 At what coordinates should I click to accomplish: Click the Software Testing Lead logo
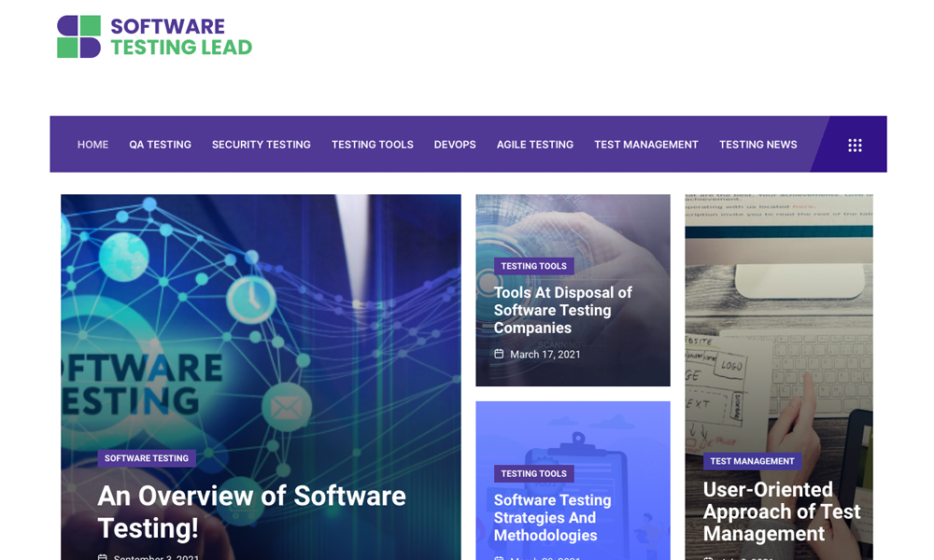tap(155, 36)
